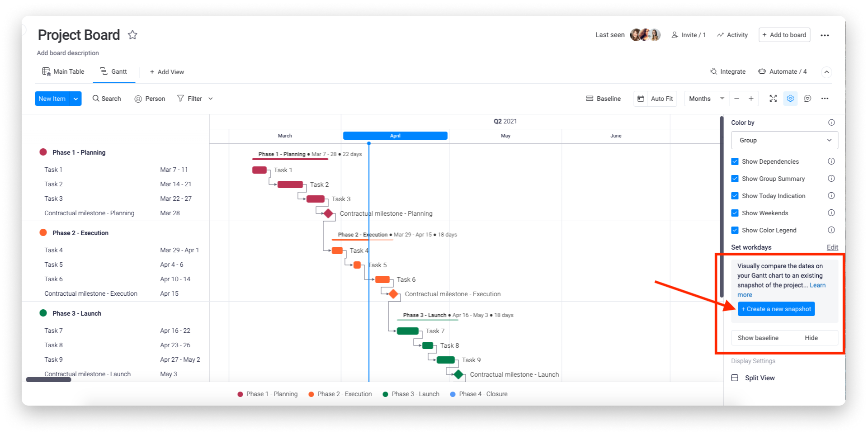Enter fullscreen Gantt view
Screen dimensions: 868x435
[x=773, y=99]
